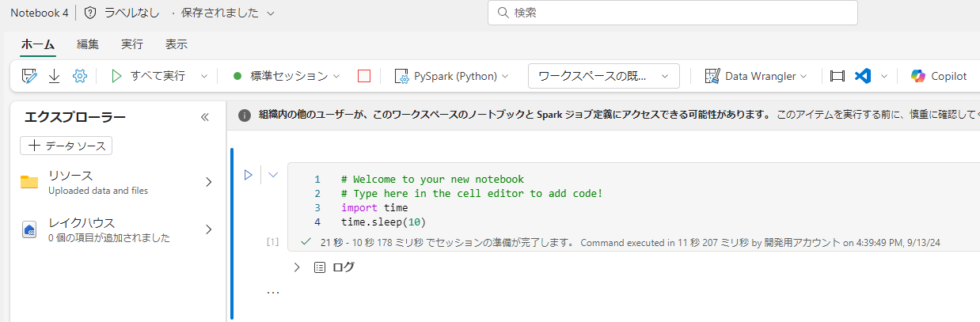
Task: Click the 保存されました status text
Action: [x=219, y=13]
